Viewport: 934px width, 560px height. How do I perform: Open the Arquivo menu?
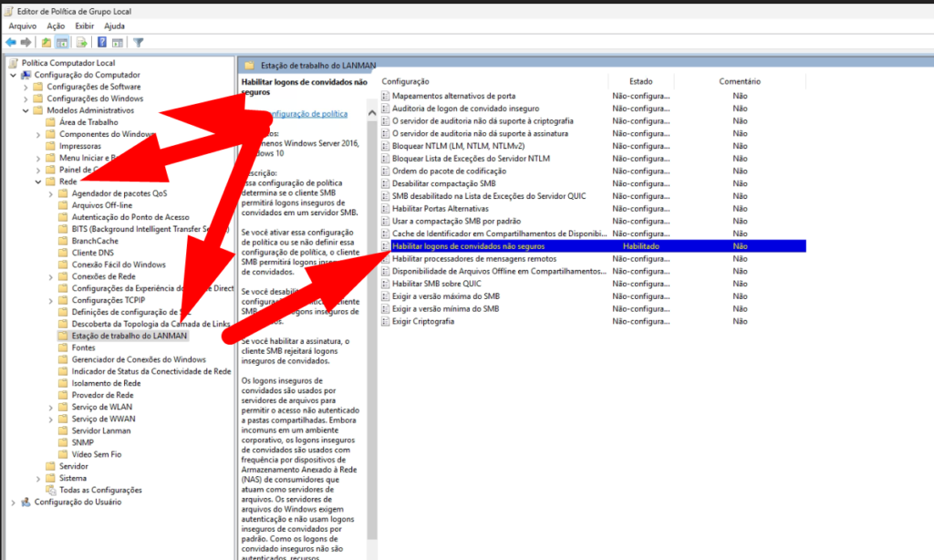(22, 26)
